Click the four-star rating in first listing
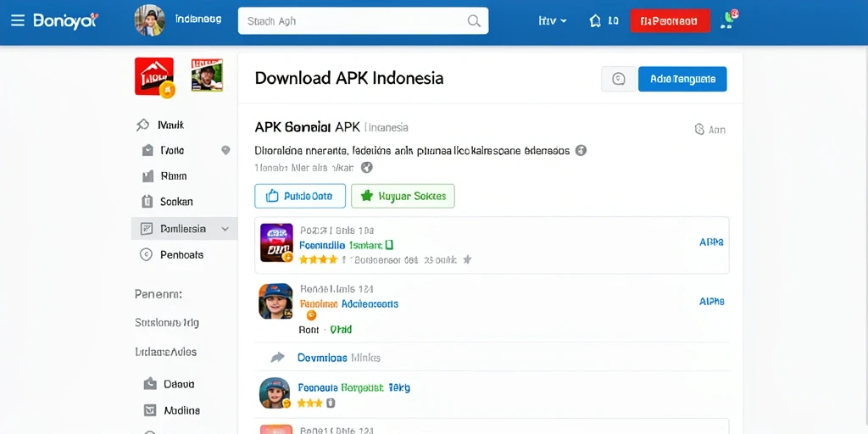This screenshot has width=868, height=434. [x=318, y=259]
